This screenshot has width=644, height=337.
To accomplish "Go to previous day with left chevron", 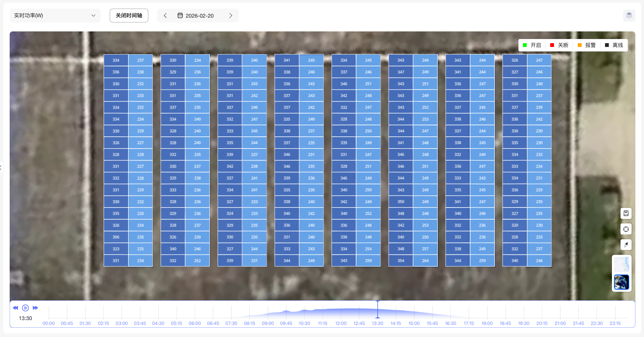I will [x=165, y=16].
